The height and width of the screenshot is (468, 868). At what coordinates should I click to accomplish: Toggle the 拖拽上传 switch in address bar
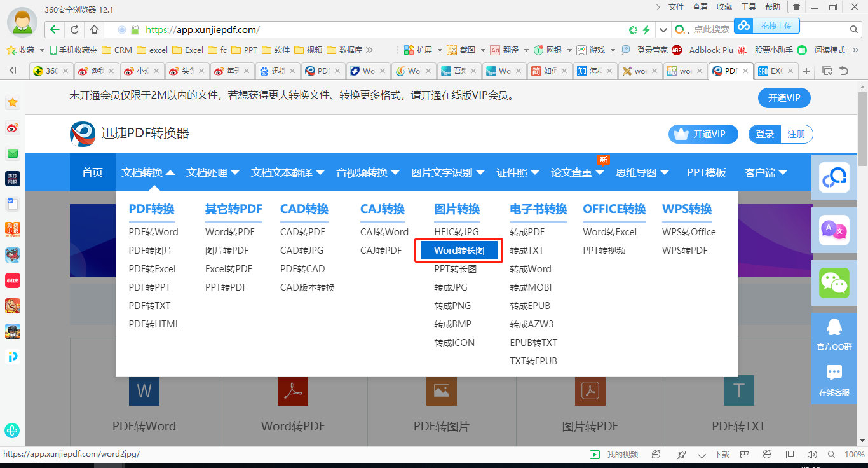pos(778,25)
